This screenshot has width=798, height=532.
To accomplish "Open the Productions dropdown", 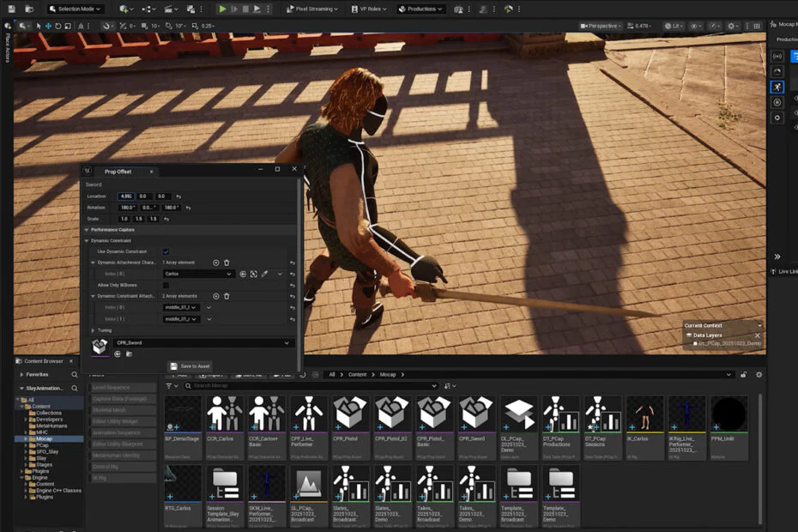I will 420,9.
